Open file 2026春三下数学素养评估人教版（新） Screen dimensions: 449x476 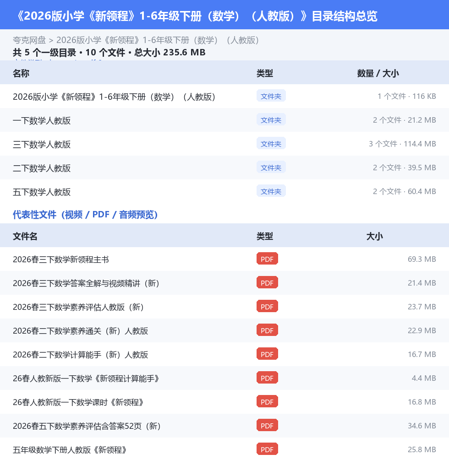pyautogui.click(x=78, y=307)
